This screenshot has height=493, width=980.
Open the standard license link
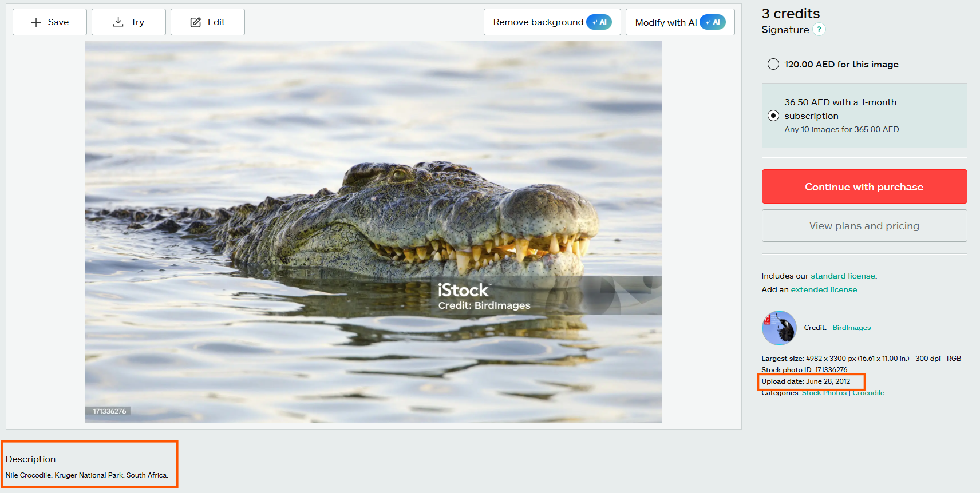click(843, 276)
